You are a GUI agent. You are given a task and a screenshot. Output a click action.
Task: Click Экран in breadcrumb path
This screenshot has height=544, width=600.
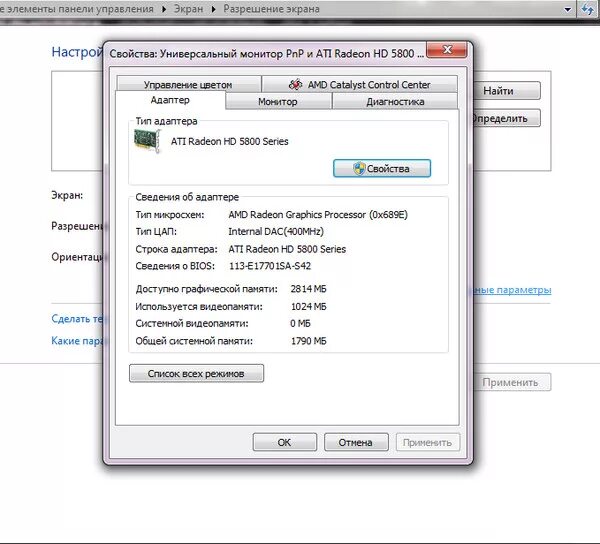[x=188, y=9]
